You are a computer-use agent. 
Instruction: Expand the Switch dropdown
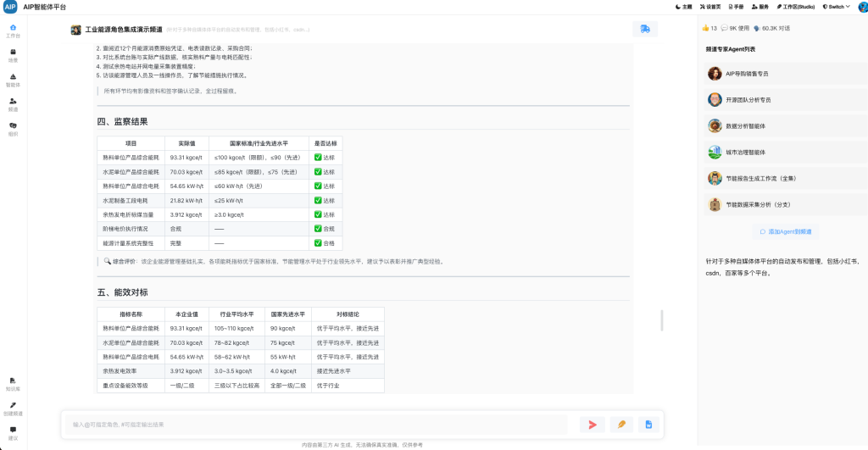pyautogui.click(x=836, y=7)
